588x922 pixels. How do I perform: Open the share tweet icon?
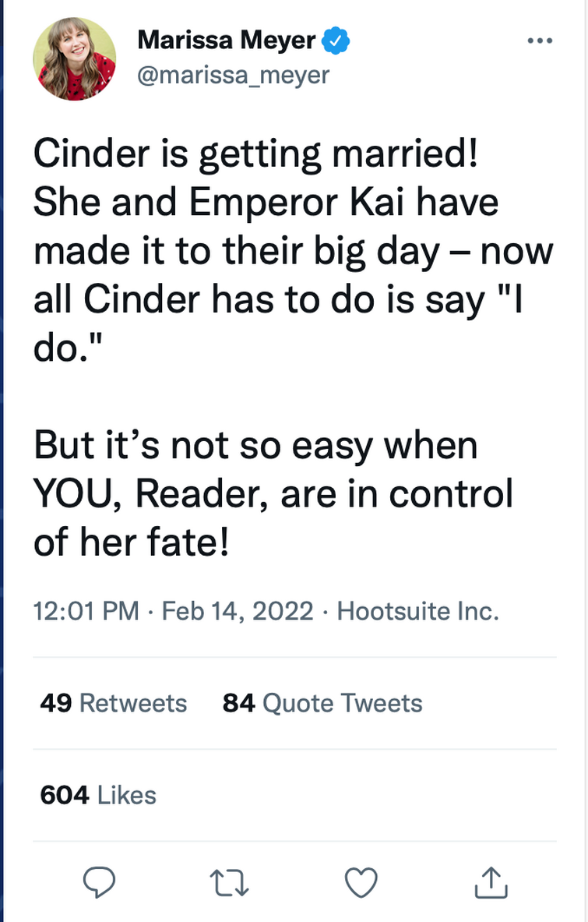coord(491,881)
